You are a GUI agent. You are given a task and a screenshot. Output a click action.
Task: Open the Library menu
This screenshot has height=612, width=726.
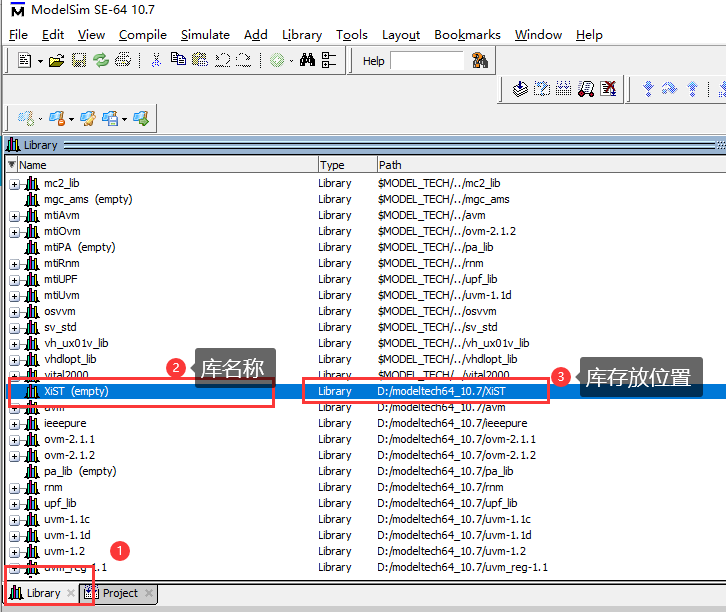point(302,35)
